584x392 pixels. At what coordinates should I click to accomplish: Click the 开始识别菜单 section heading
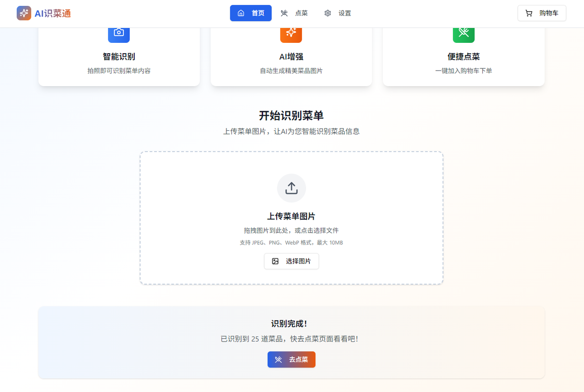click(x=291, y=115)
